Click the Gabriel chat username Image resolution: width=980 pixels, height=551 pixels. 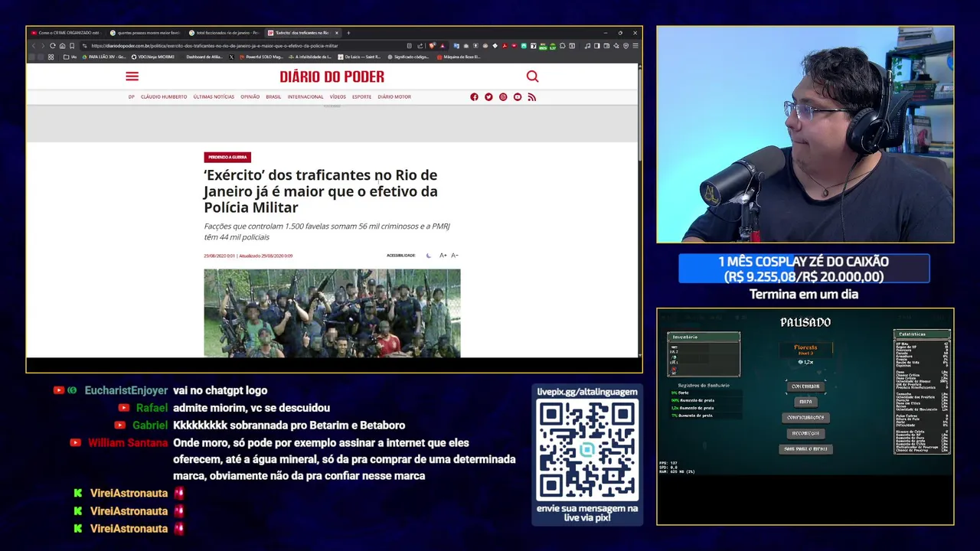coord(150,425)
